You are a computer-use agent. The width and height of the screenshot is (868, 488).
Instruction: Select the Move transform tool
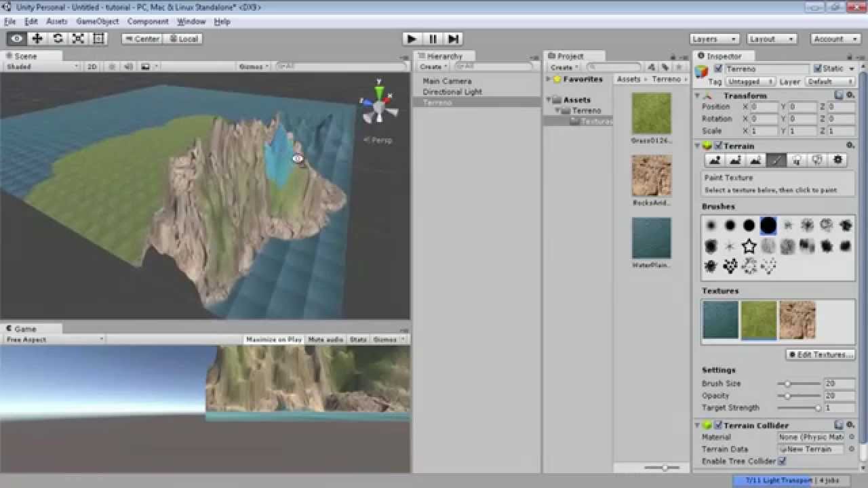pos(37,39)
